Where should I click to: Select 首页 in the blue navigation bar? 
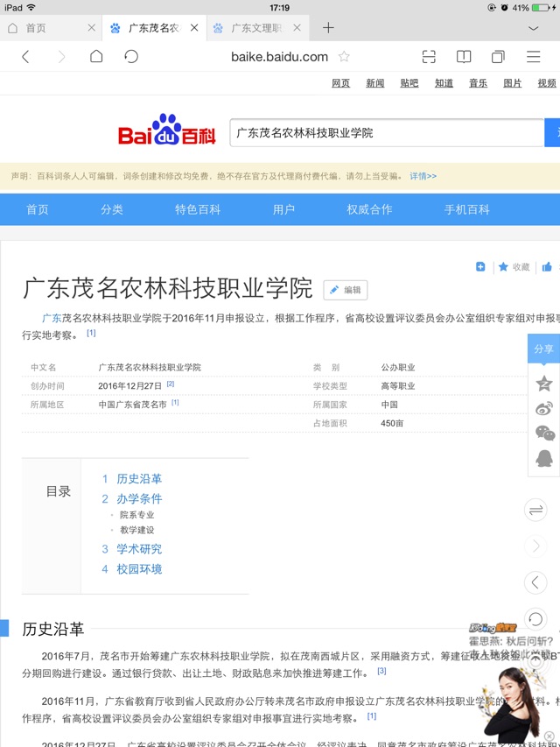click(x=37, y=209)
